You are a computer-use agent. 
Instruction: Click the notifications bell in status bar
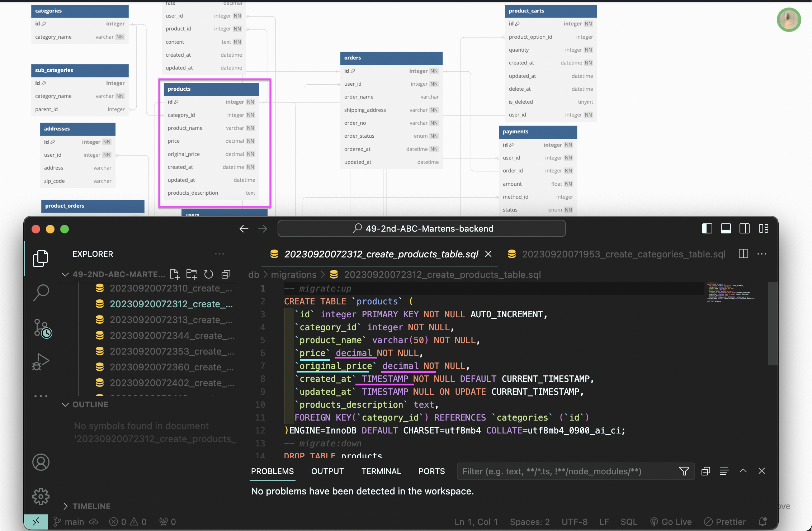tap(763, 522)
